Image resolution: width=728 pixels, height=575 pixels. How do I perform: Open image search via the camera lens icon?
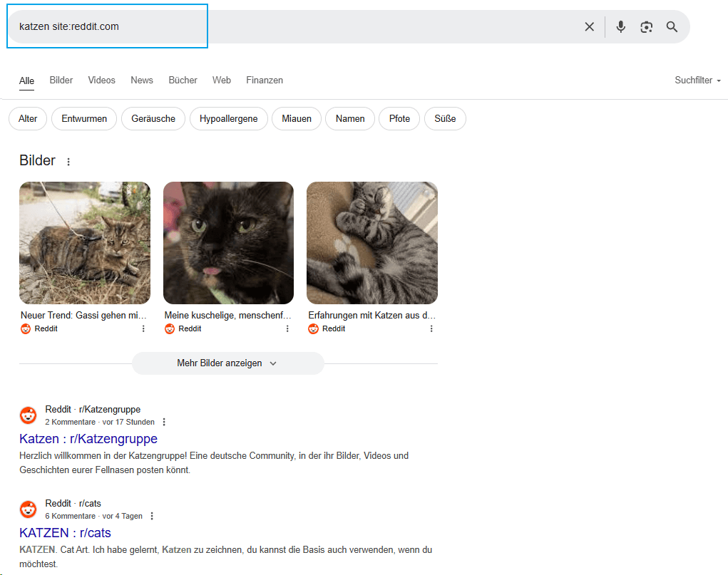646,27
